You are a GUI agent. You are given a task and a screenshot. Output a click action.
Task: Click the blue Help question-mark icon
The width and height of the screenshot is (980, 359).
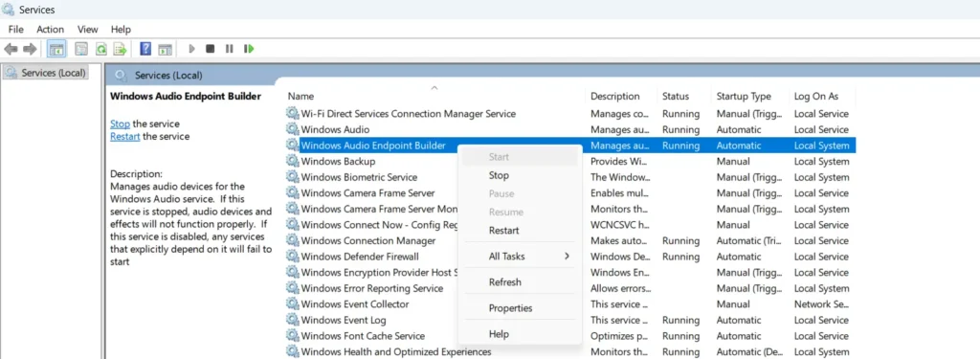click(x=145, y=49)
